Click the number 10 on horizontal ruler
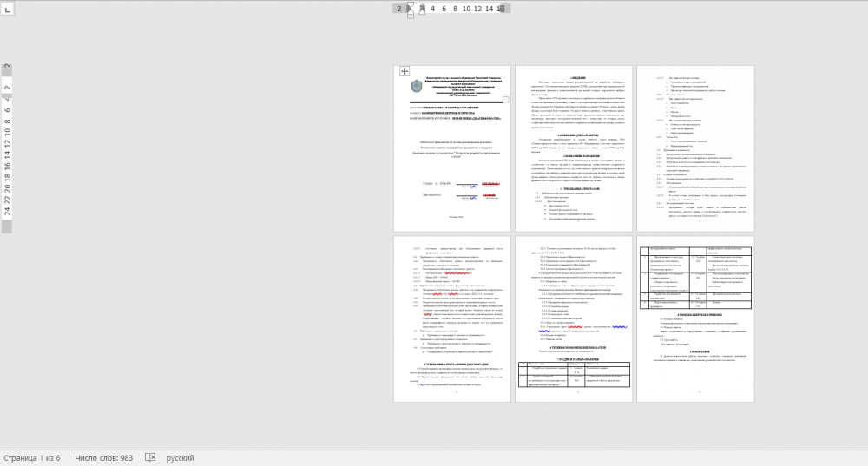 click(466, 9)
